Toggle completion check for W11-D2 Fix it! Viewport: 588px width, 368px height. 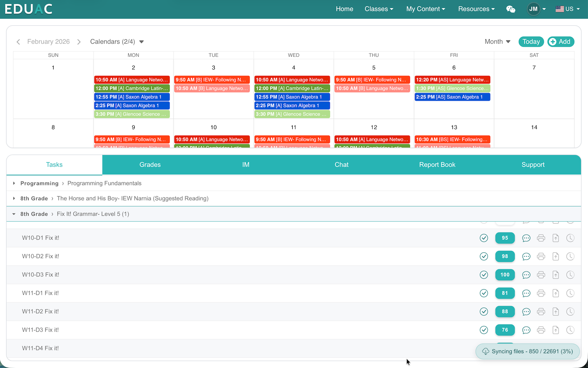coord(484,312)
